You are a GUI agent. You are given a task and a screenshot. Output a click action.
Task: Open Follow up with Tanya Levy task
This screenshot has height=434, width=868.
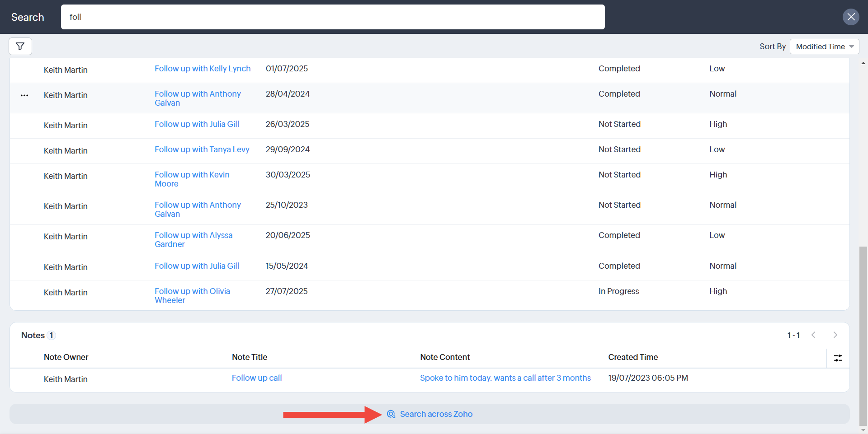pyautogui.click(x=202, y=149)
